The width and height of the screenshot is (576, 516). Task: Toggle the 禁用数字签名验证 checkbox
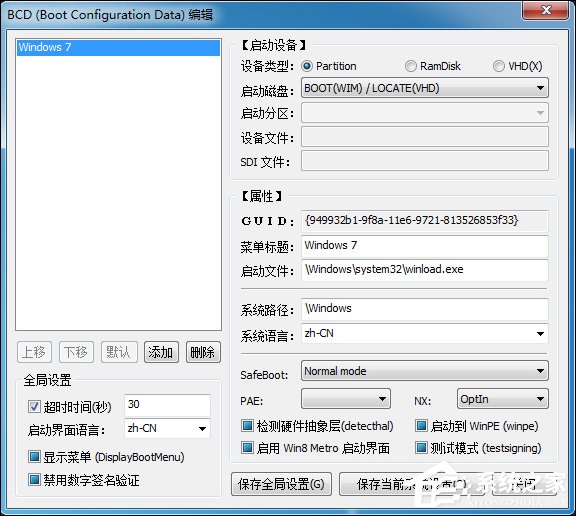pos(34,480)
